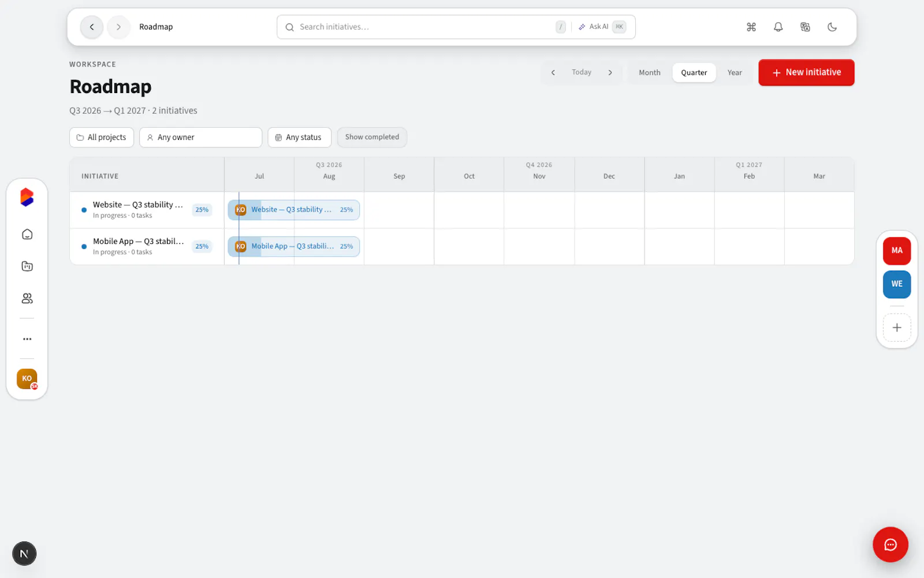924x578 pixels.
Task: Select the Website timeline bar
Action: coord(294,210)
